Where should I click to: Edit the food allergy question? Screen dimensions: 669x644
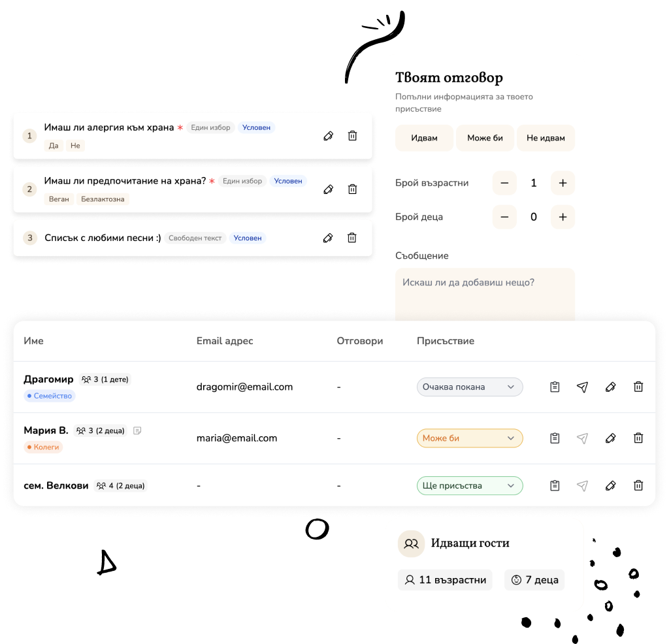pos(329,136)
